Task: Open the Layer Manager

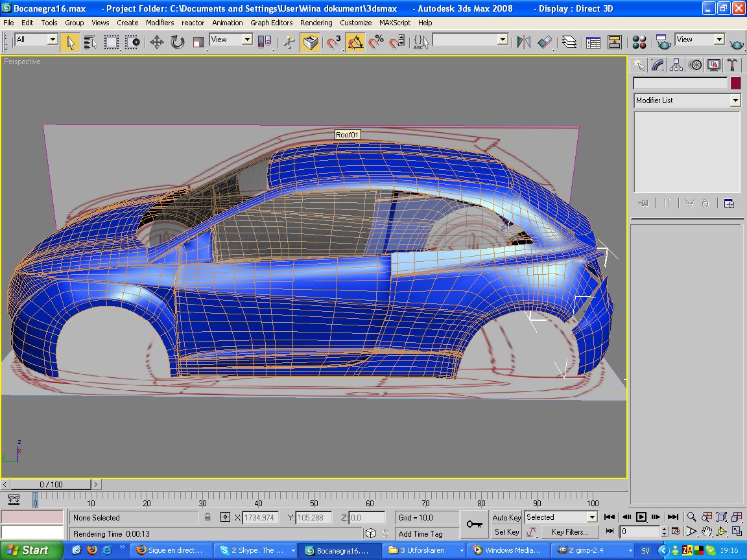Action: pyautogui.click(x=569, y=43)
